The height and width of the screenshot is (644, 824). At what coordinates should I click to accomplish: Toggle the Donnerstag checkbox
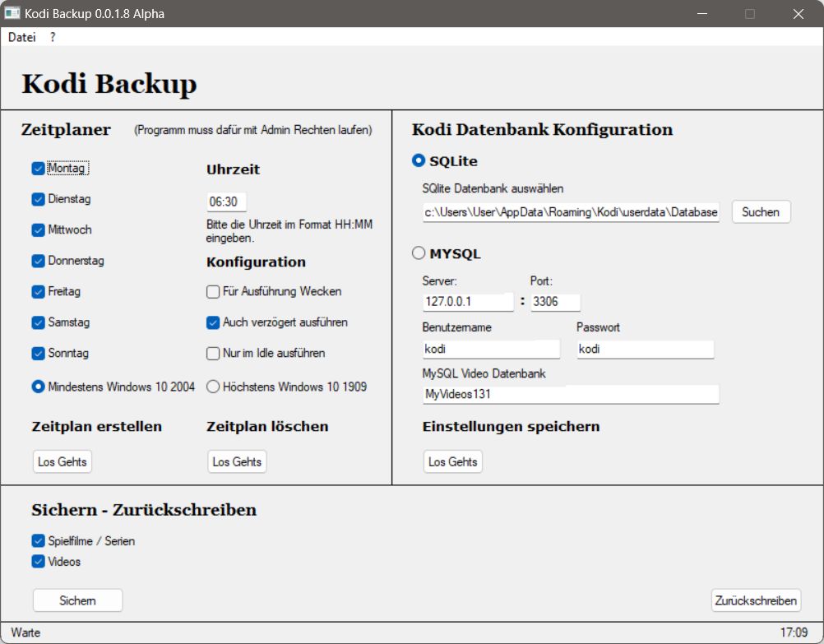click(38, 261)
